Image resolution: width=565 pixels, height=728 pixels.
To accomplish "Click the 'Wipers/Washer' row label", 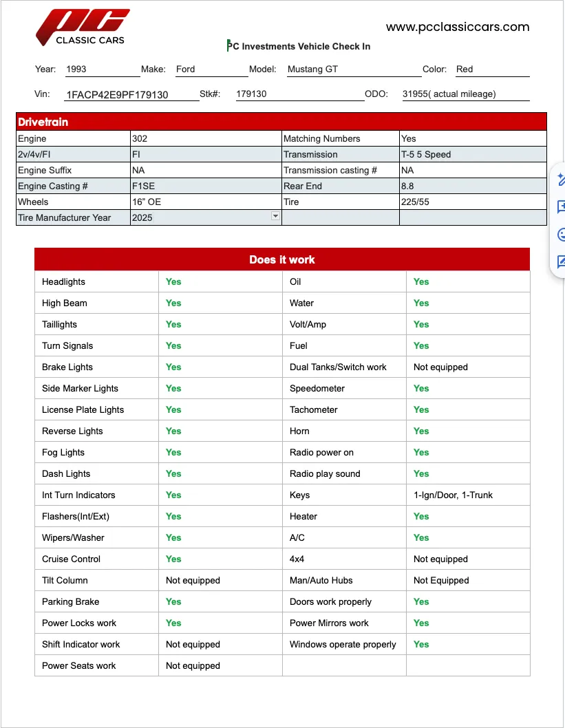I will click(73, 538).
